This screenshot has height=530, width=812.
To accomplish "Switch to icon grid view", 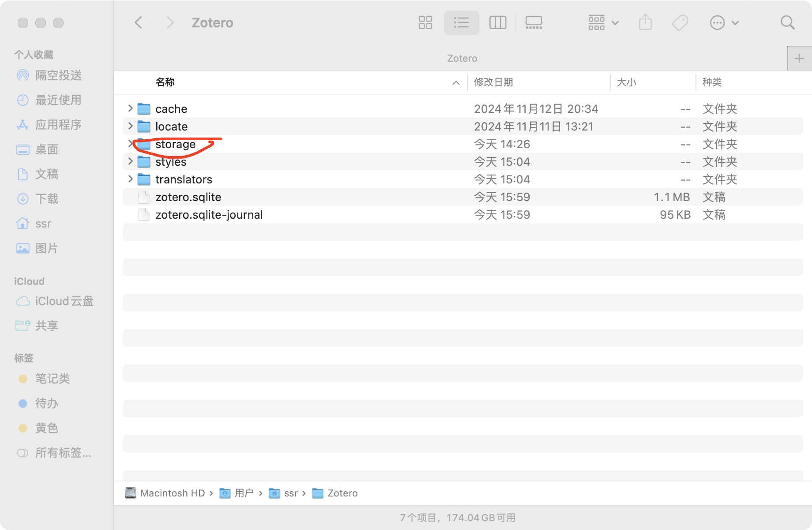I will coord(425,22).
